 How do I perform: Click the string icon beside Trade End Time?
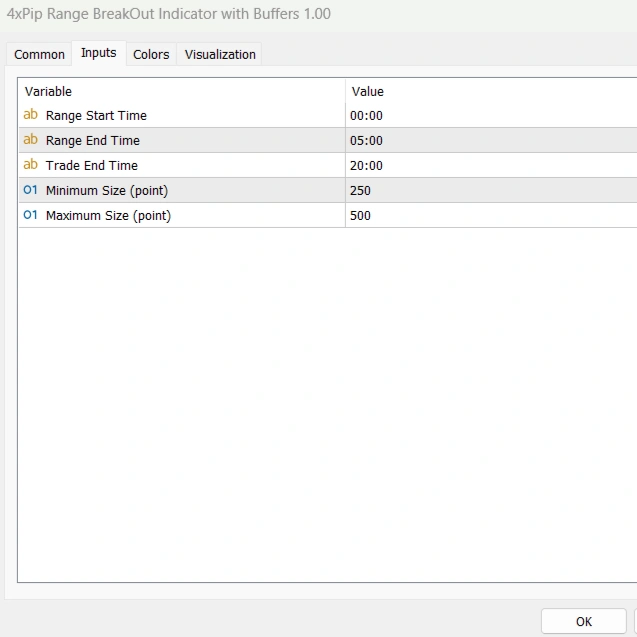(30, 166)
